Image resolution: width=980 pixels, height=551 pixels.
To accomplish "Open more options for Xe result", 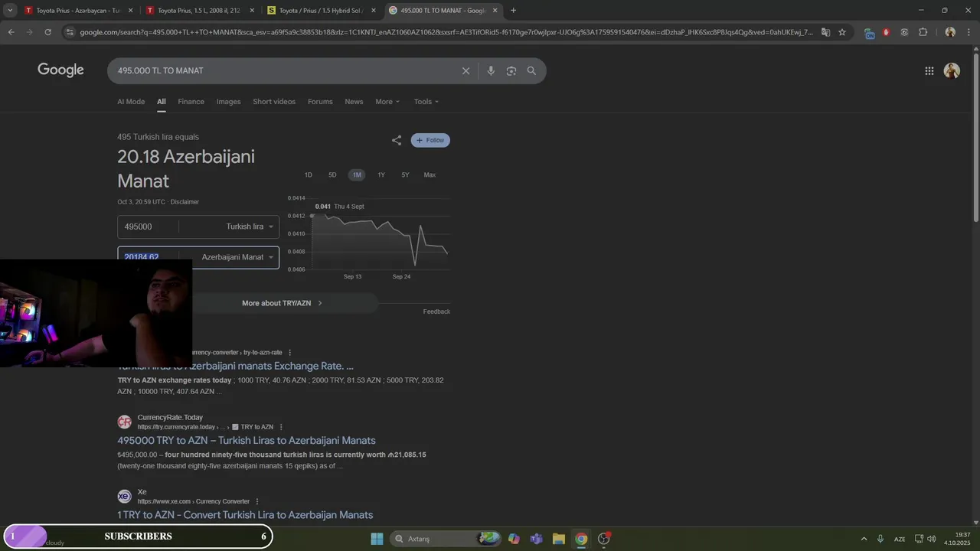I will pyautogui.click(x=257, y=501).
